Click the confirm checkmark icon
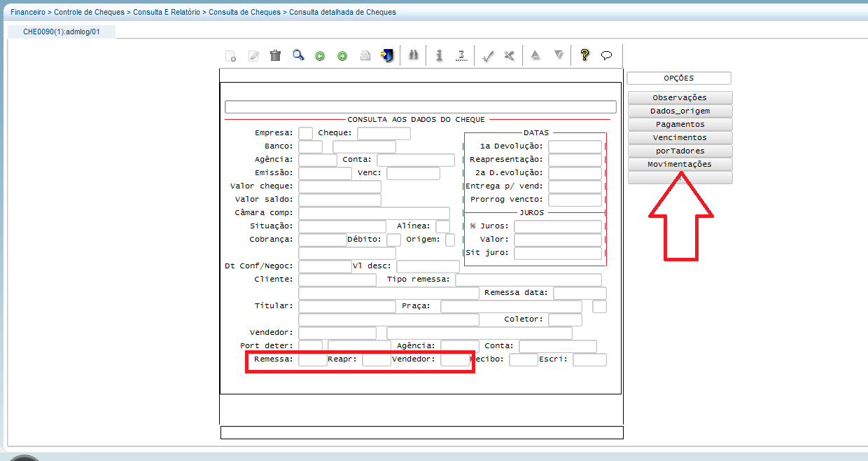 tap(489, 56)
